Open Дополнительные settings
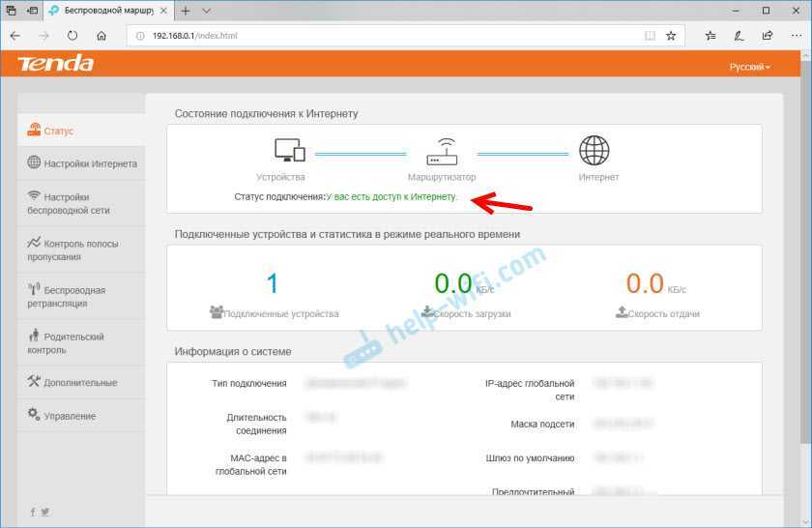This screenshot has width=812, height=528. point(79,382)
